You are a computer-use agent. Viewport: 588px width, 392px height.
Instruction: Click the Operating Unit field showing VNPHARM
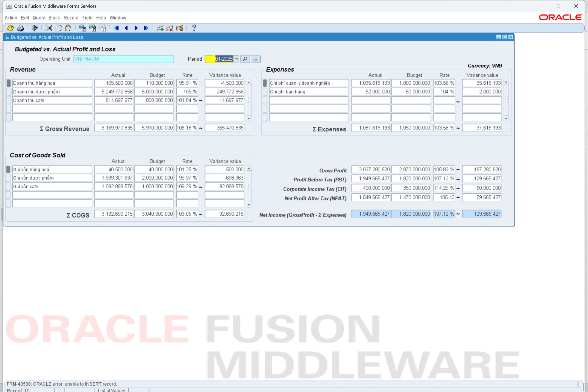pos(123,59)
